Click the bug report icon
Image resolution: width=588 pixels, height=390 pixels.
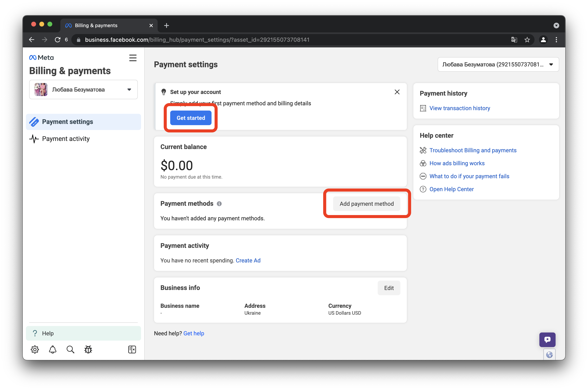88,350
